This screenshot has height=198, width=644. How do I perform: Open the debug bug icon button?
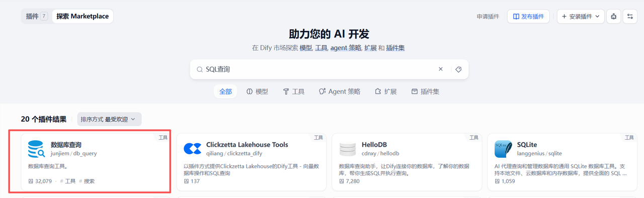(x=613, y=16)
